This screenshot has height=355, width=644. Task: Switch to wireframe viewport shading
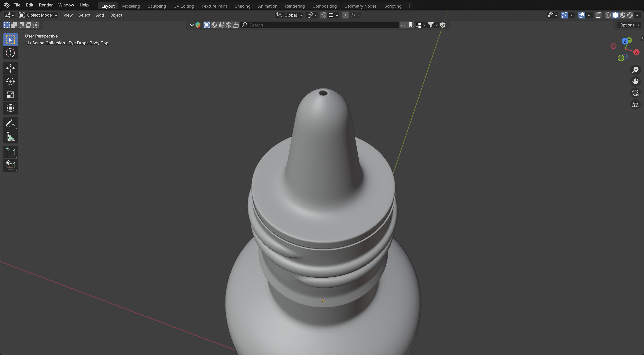click(x=608, y=15)
